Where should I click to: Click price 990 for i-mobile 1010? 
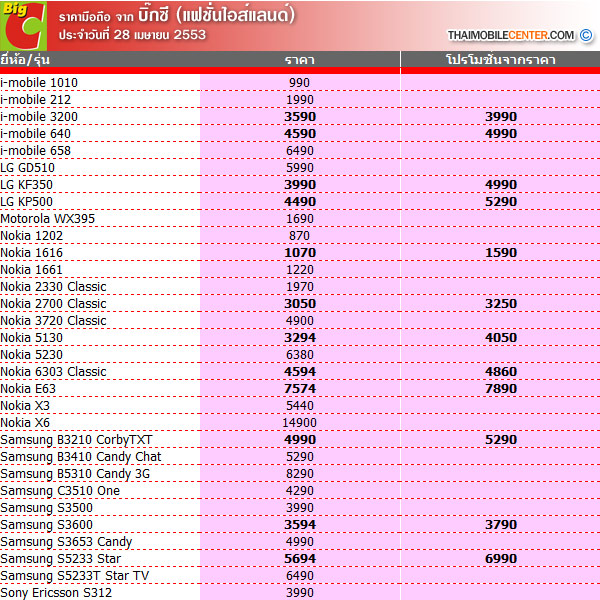pyautogui.click(x=300, y=83)
